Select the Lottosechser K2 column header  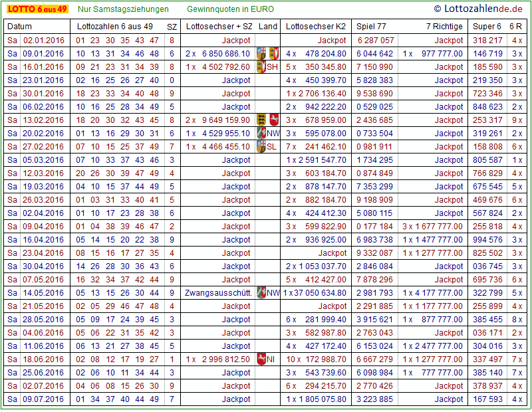[315, 27]
